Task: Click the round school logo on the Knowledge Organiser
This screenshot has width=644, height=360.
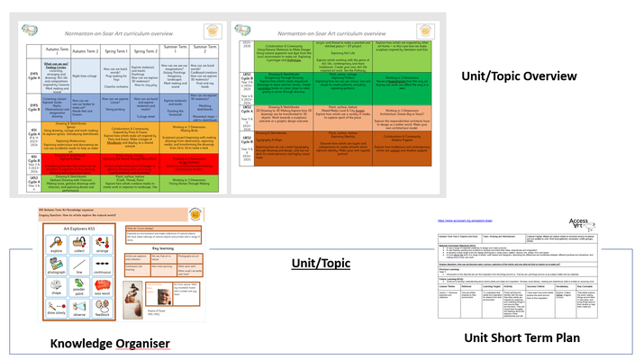Action: pyautogui.click(x=195, y=214)
